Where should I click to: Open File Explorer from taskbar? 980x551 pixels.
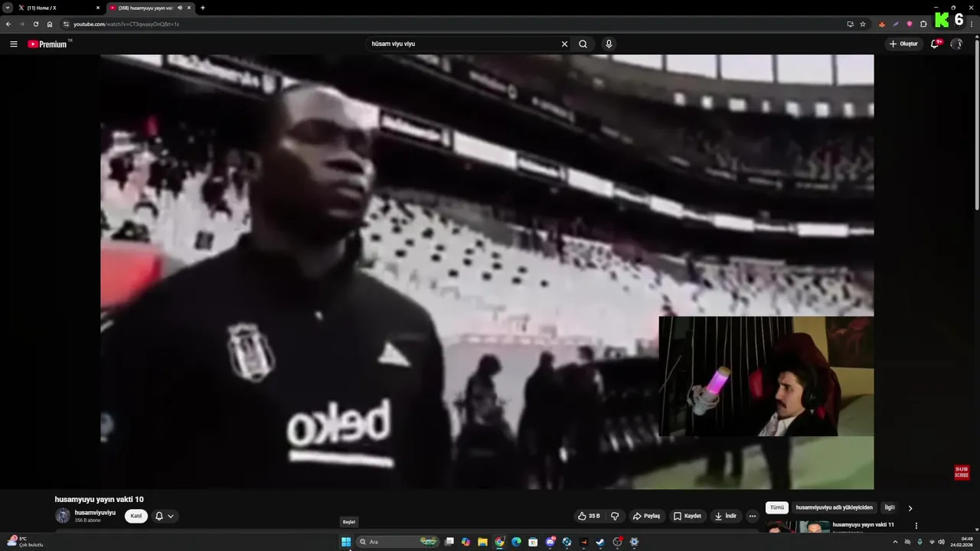tap(482, 542)
